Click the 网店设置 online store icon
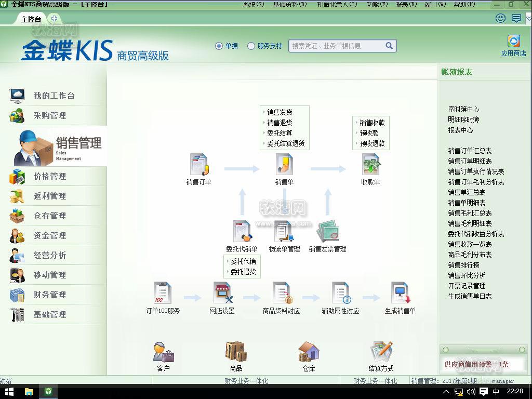 (222, 294)
